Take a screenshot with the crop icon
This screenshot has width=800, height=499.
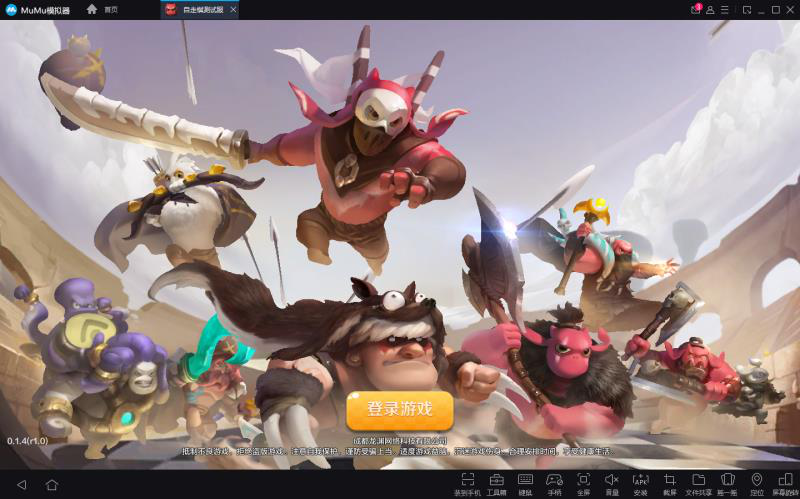click(669, 484)
